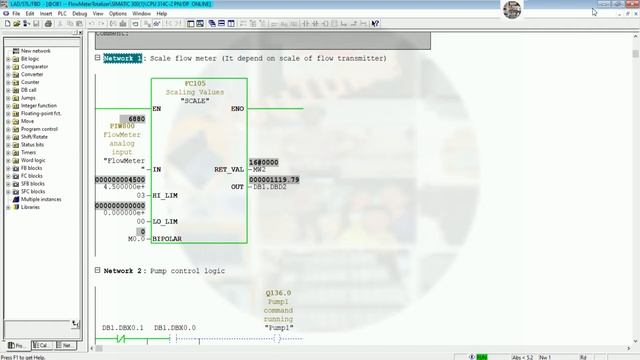The image size is (640, 360).
Task: Open the Debug menu
Action: click(x=80, y=13)
